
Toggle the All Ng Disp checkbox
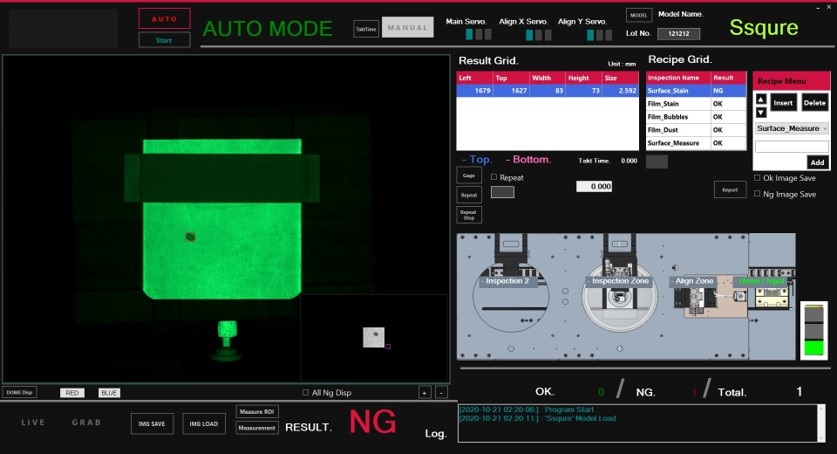306,393
